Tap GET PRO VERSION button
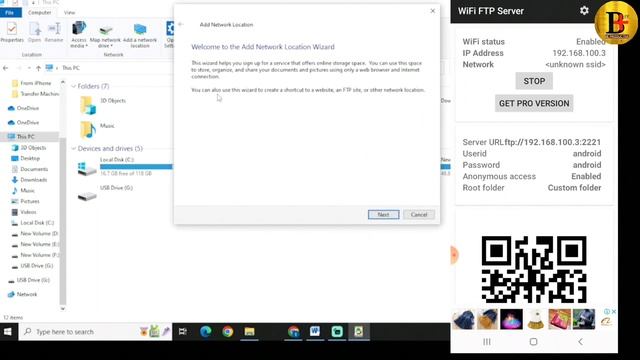Image resolution: width=640 pixels, height=360 pixels. pos(534,104)
